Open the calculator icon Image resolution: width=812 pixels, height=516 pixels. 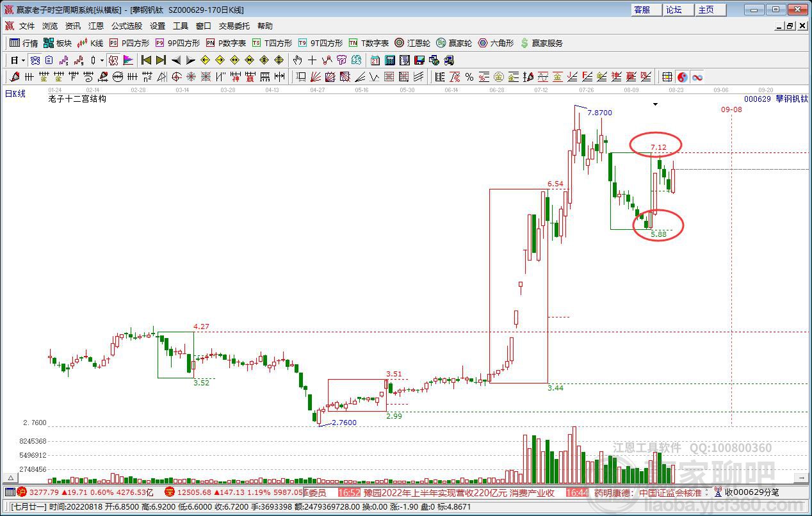point(390,60)
